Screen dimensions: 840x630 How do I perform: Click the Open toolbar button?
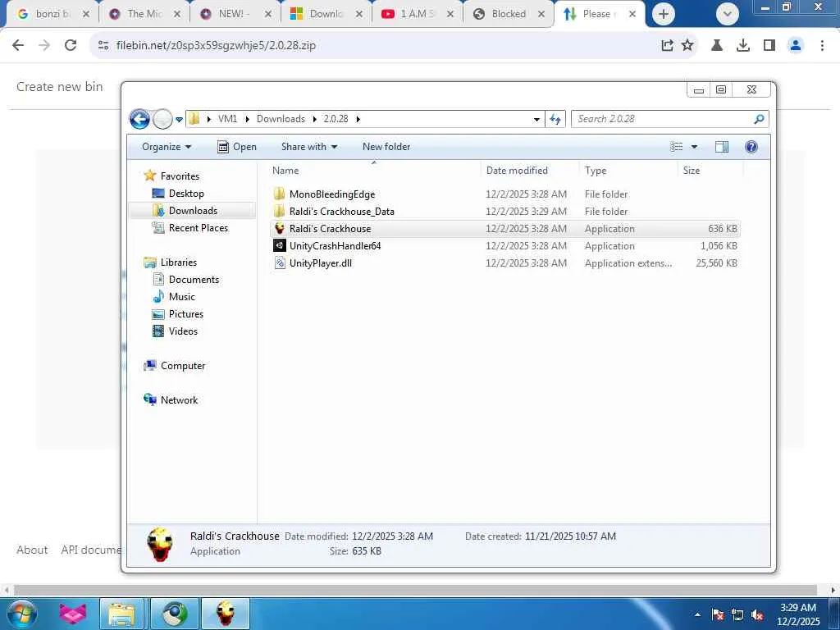pos(237,147)
